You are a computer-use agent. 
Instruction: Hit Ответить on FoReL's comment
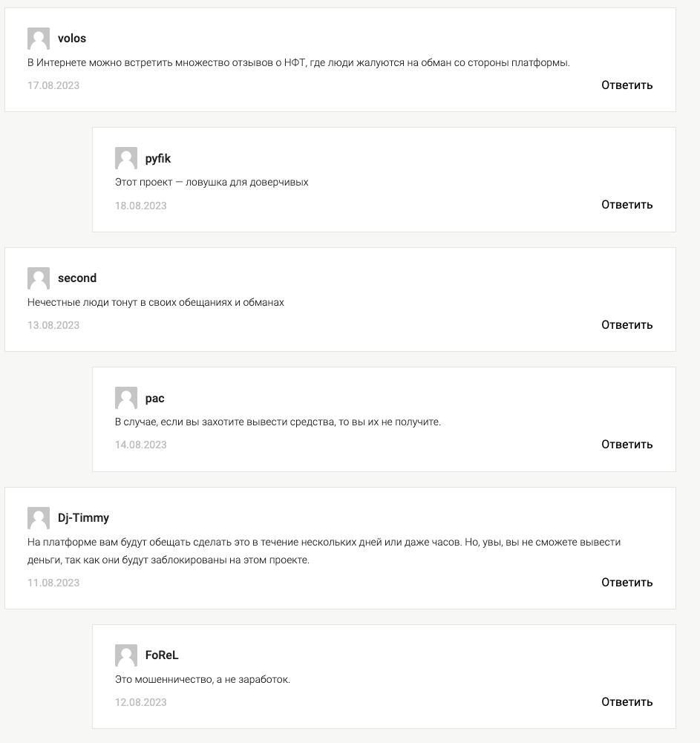(627, 702)
